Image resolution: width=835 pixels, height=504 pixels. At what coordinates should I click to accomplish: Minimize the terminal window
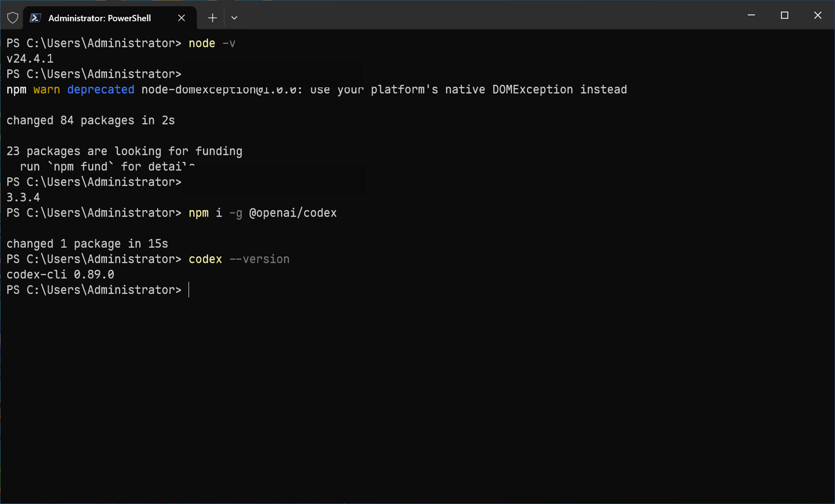[x=751, y=15]
